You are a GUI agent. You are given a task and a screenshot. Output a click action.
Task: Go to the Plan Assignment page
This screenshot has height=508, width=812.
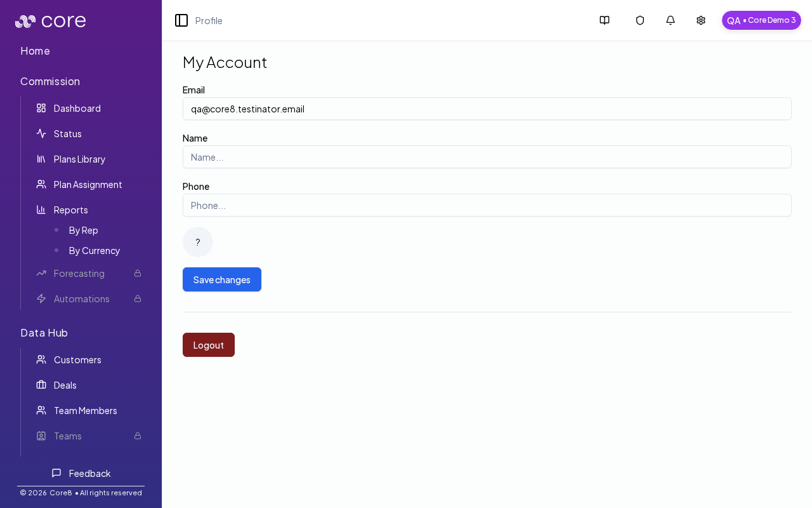point(88,184)
